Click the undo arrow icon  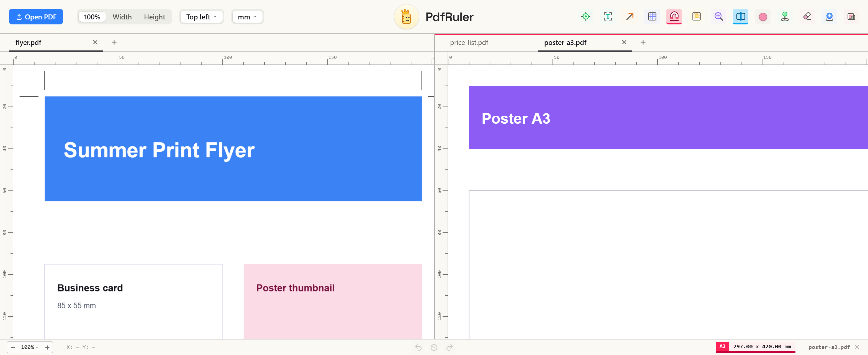coord(418,347)
